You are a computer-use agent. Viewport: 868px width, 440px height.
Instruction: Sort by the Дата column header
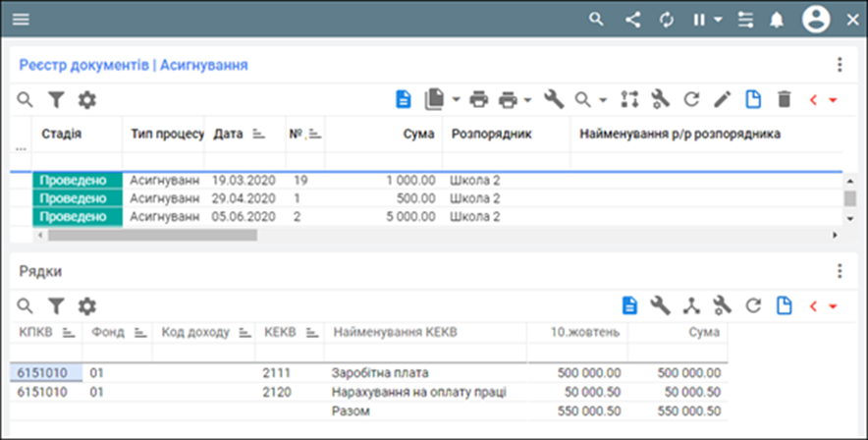pos(230,134)
